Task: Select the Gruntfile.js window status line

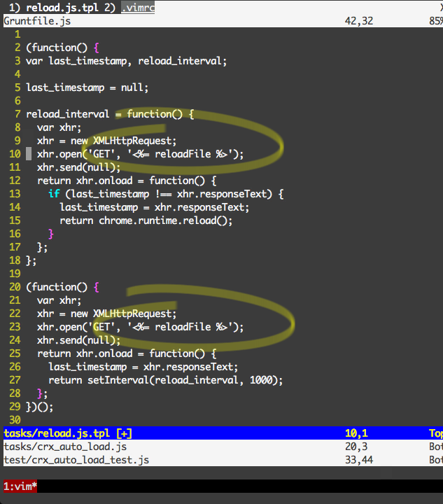Action: pyautogui.click(x=223, y=21)
